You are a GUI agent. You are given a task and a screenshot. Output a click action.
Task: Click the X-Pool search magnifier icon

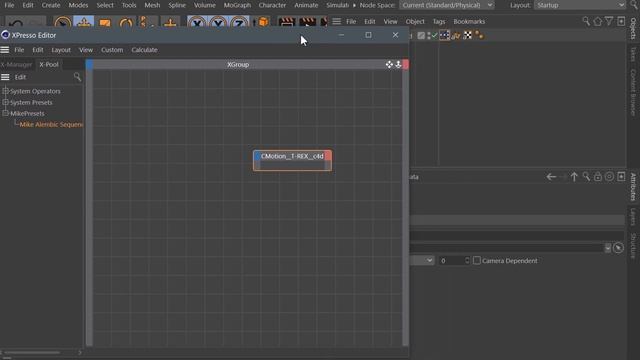(77, 77)
